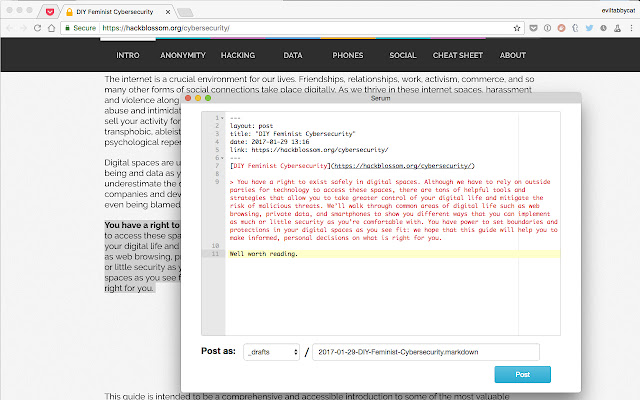Toggle the fold arrow at line 6
This screenshot has width=640, height=400.
(x=222, y=158)
